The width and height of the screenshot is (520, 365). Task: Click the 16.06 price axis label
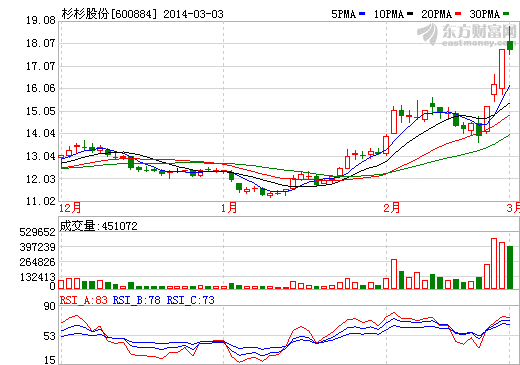(x=41, y=88)
